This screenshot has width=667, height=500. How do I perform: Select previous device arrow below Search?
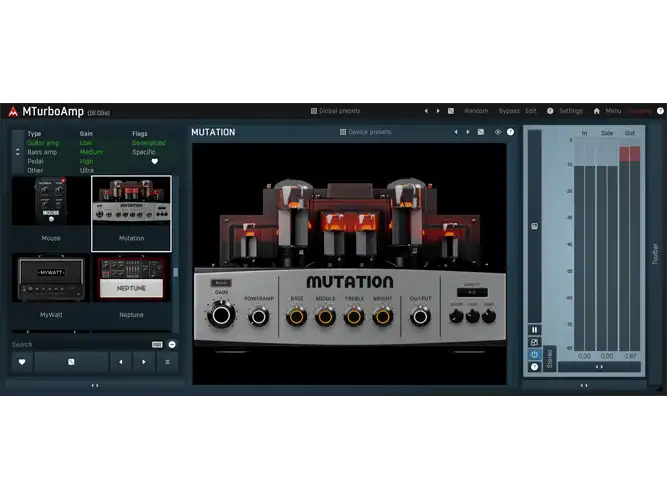(121, 362)
